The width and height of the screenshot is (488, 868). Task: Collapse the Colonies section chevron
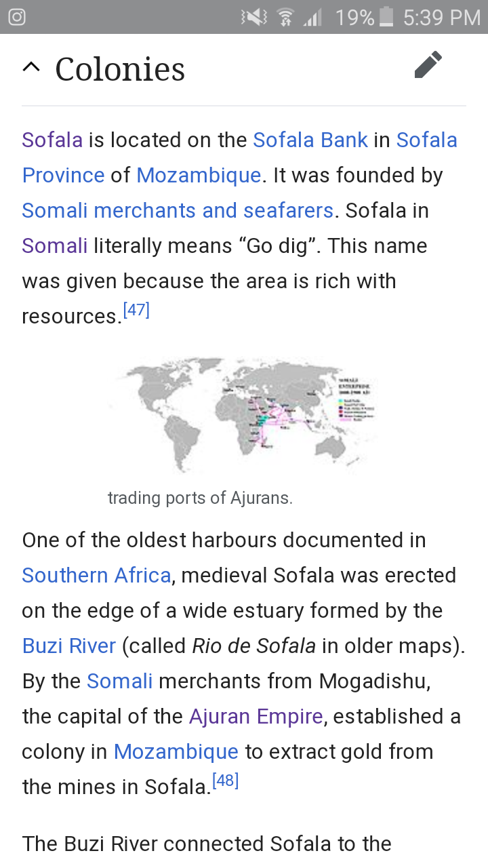(x=31, y=66)
